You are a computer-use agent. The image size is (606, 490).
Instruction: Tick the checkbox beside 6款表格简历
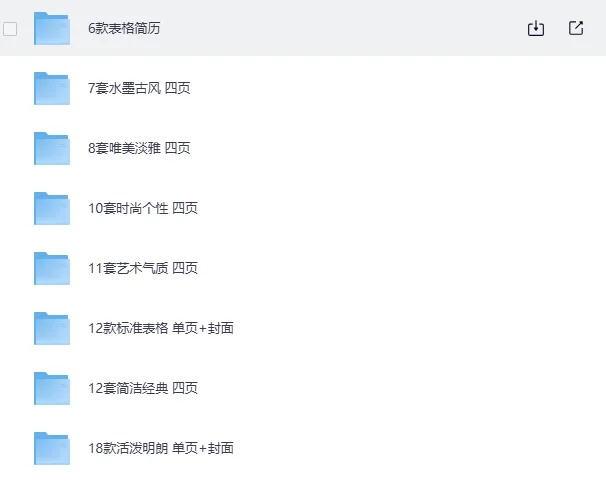(x=10, y=29)
